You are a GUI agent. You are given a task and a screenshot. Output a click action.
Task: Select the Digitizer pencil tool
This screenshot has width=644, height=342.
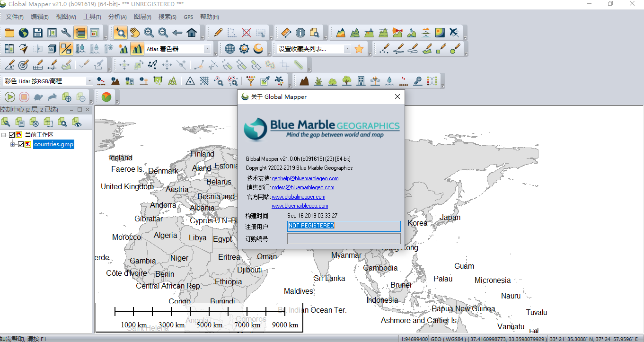(x=218, y=33)
